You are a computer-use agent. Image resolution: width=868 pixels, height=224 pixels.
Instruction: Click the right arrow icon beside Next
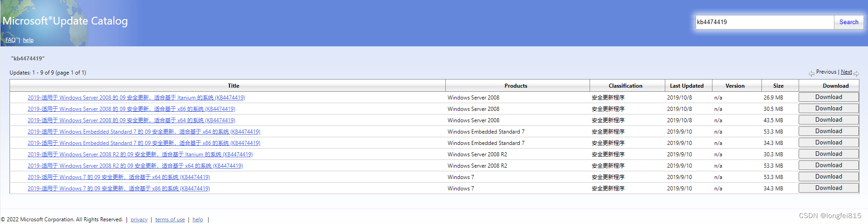click(856, 74)
